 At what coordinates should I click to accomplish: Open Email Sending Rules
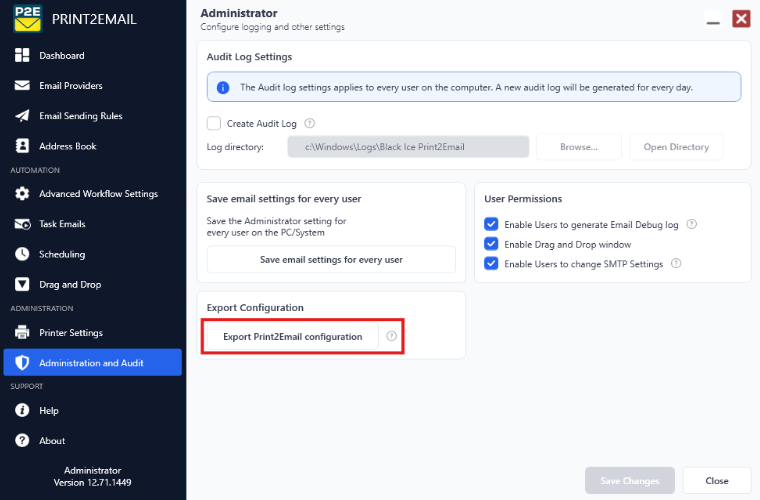(93, 116)
